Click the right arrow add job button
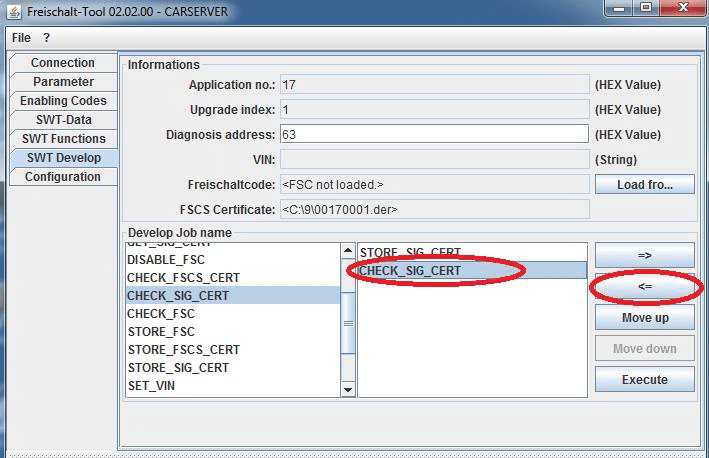Viewport: 709px width, 458px height. (644, 255)
